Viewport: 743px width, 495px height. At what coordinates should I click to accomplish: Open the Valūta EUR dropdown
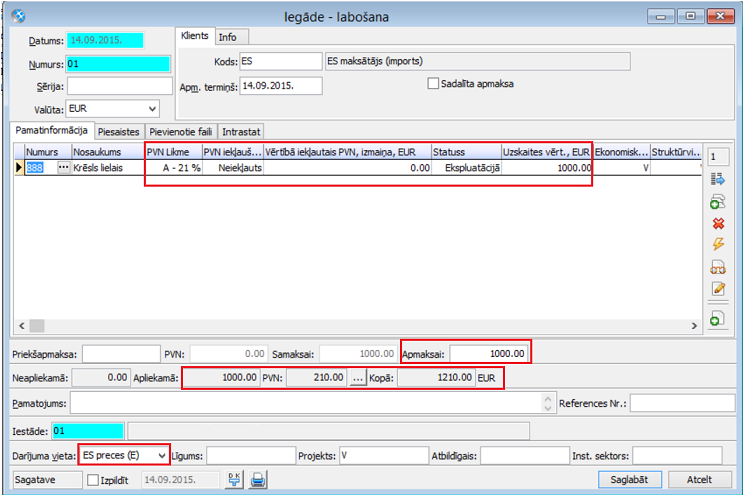[x=153, y=109]
